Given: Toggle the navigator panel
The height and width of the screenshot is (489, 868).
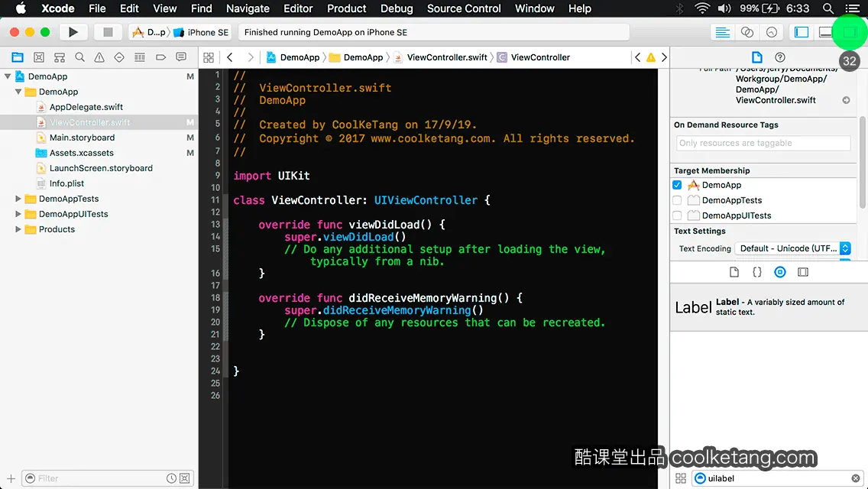Looking at the screenshot, I should (801, 32).
